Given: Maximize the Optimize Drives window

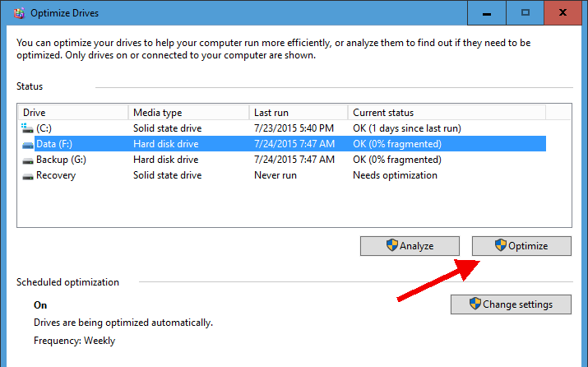Looking at the screenshot, I should 525,12.
